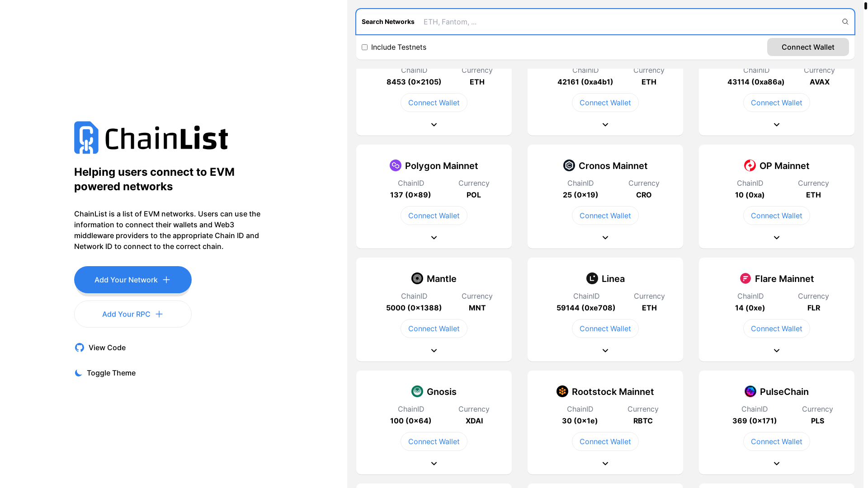Click the RBTC currency value
This screenshot has width=868, height=488.
(x=643, y=421)
